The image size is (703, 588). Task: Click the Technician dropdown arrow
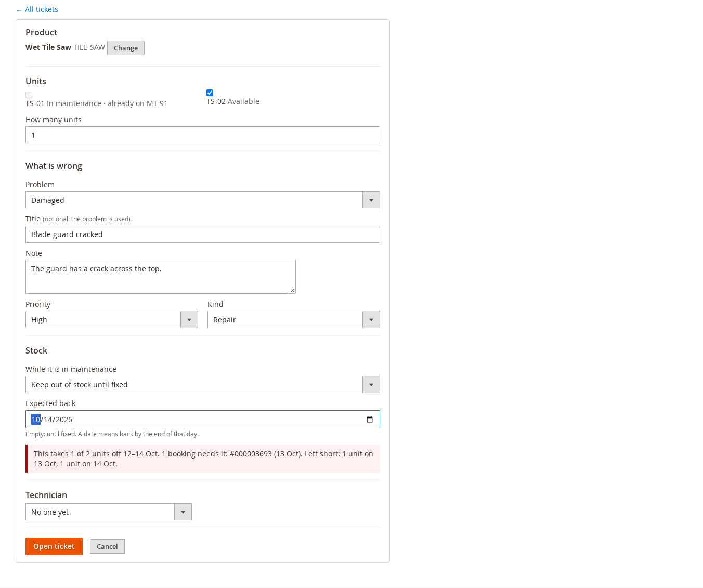(x=183, y=512)
